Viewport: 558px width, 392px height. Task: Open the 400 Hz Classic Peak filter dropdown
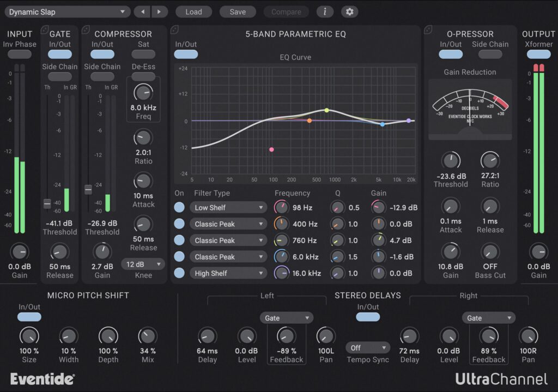click(x=228, y=224)
